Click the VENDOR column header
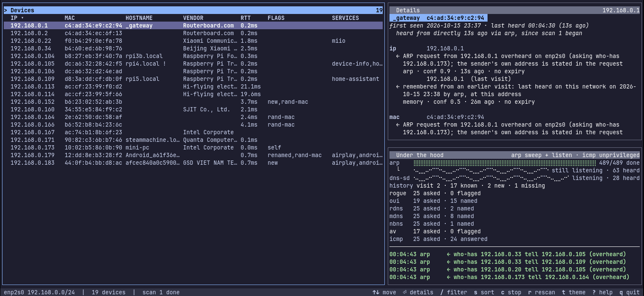Image resolution: width=644 pixels, height=296 pixels. pos(193,18)
